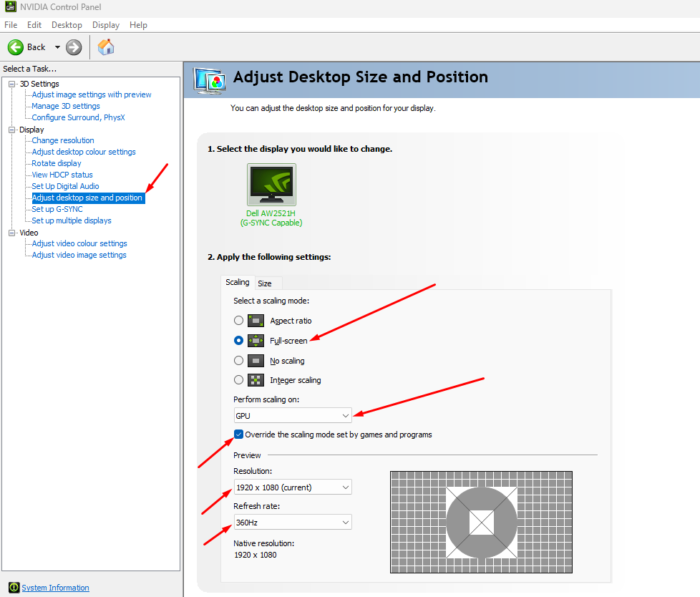The width and height of the screenshot is (700, 597).
Task: Open Set Up Digital Audio
Action: tap(65, 186)
